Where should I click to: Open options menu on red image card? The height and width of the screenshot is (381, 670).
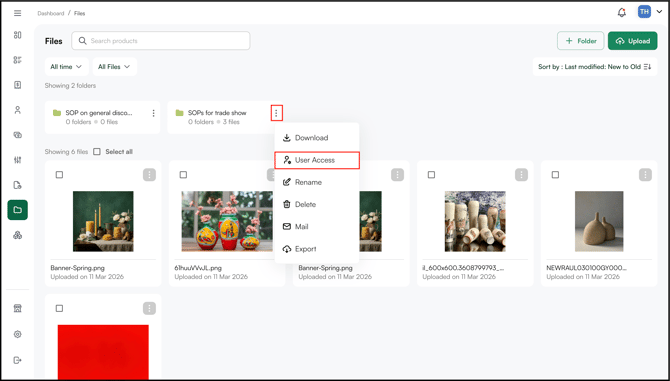click(x=149, y=308)
